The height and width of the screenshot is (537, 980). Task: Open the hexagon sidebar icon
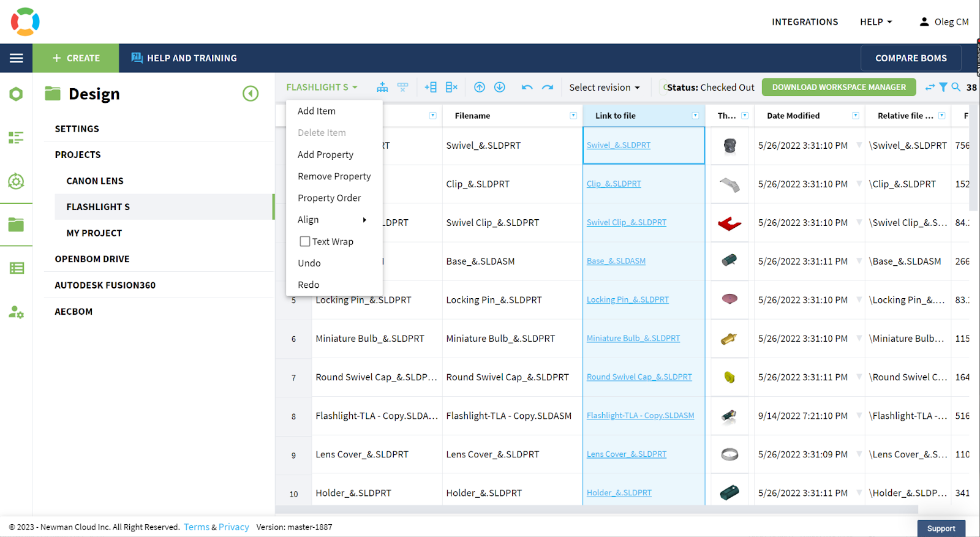point(16,94)
